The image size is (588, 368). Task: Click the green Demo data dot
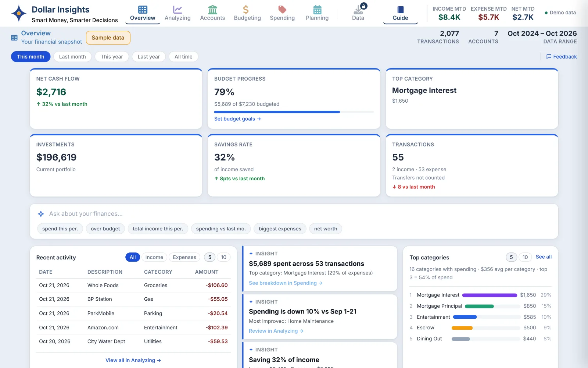(x=546, y=13)
